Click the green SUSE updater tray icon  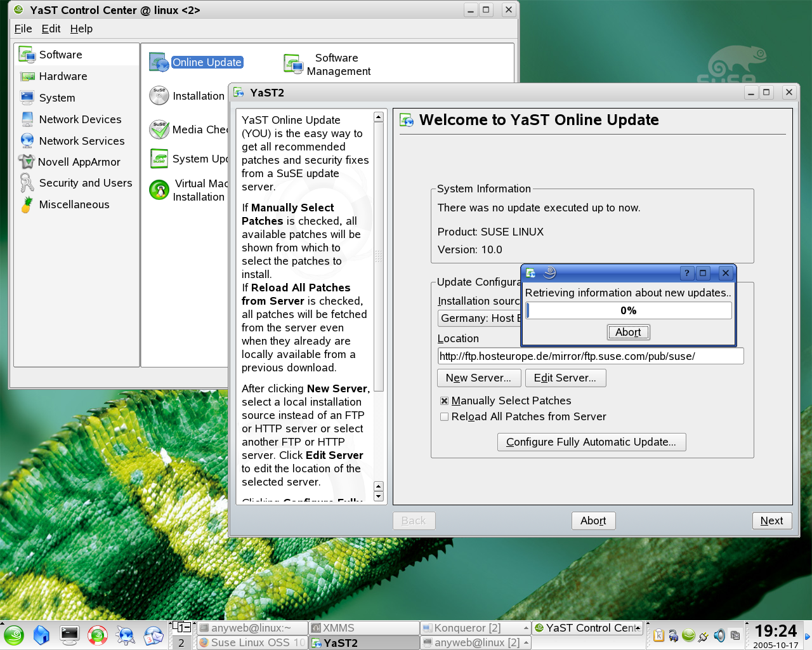[x=688, y=635]
